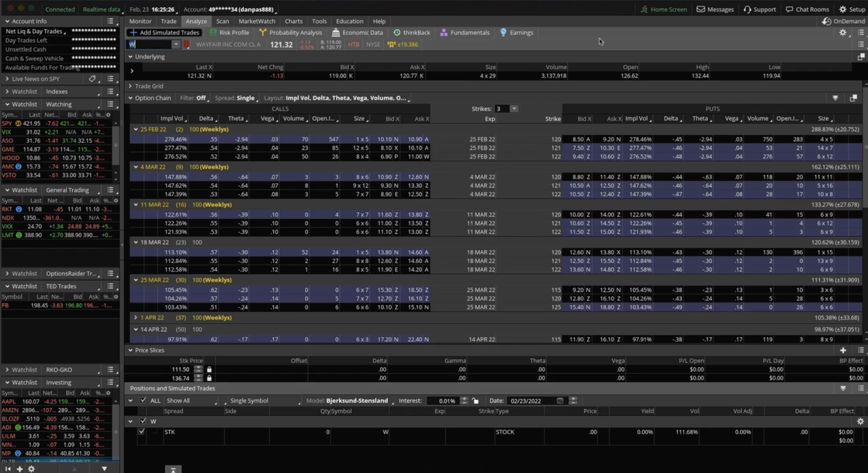This screenshot has width=868, height=473.
Task: Click lock icon next to 111.50 price slice
Action: 209,370
